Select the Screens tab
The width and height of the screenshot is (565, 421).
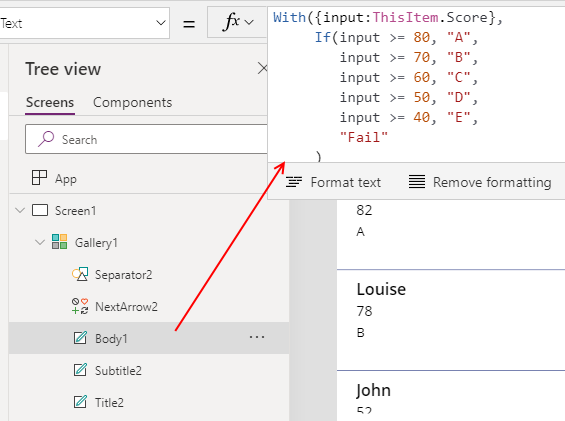[50, 102]
